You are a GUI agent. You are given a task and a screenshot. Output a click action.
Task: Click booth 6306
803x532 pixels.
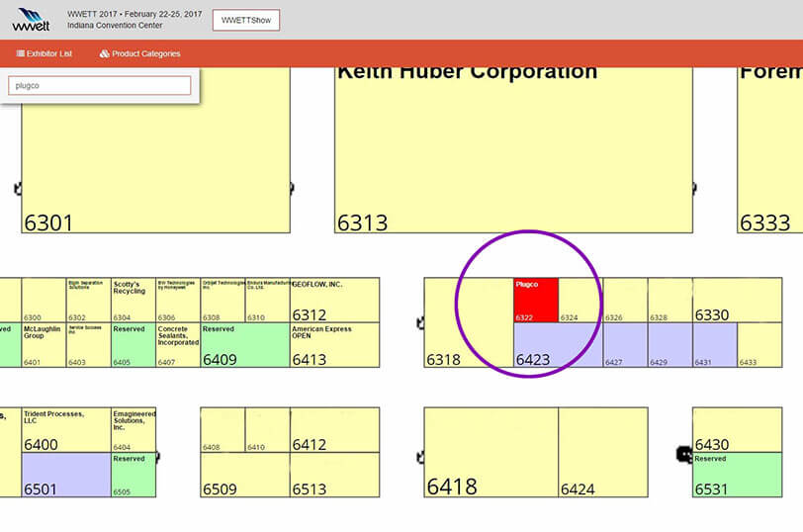[178, 300]
